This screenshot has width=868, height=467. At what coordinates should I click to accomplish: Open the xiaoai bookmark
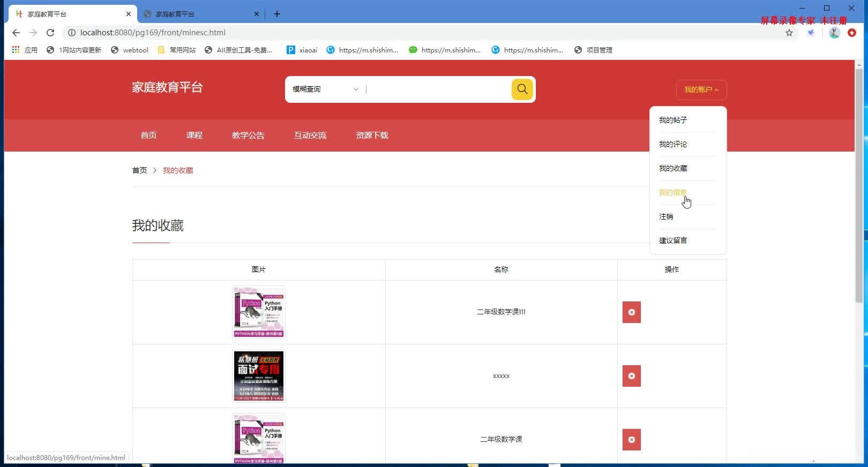tap(302, 50)
